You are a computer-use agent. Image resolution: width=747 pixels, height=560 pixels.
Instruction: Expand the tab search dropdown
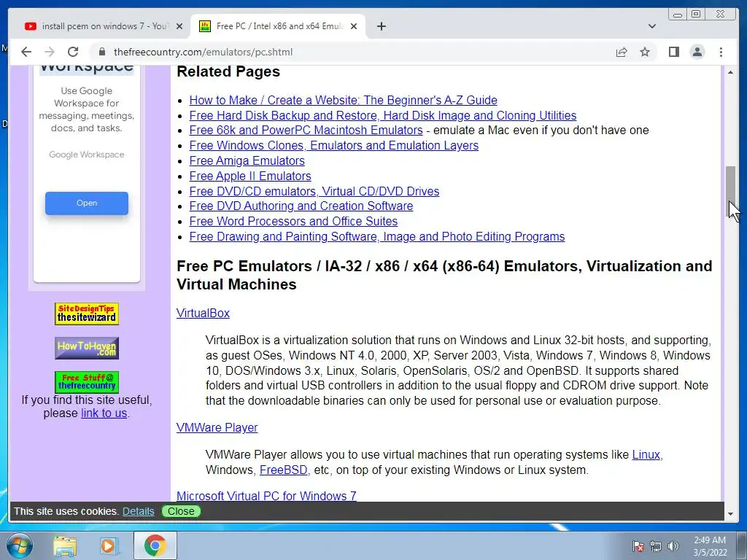652,26
